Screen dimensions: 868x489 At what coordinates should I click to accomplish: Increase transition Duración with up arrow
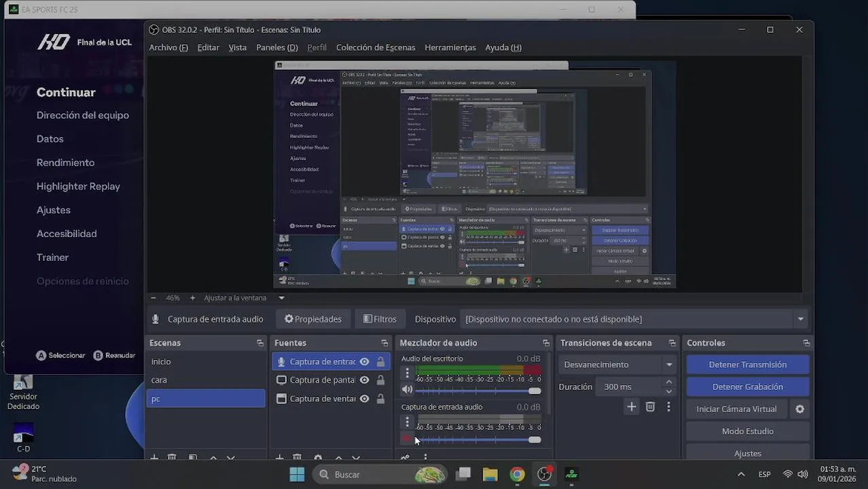click(x=669, y=382)
